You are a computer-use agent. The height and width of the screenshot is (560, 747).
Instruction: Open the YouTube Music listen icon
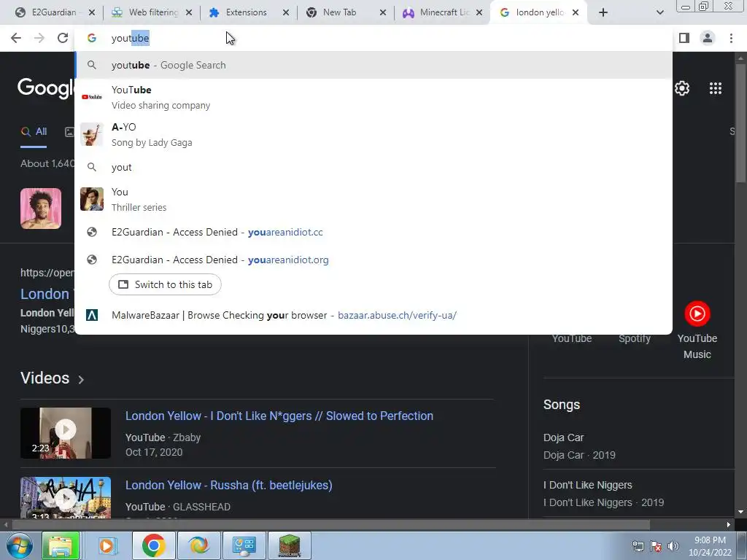pyautogui.click(x=697, y=314)
